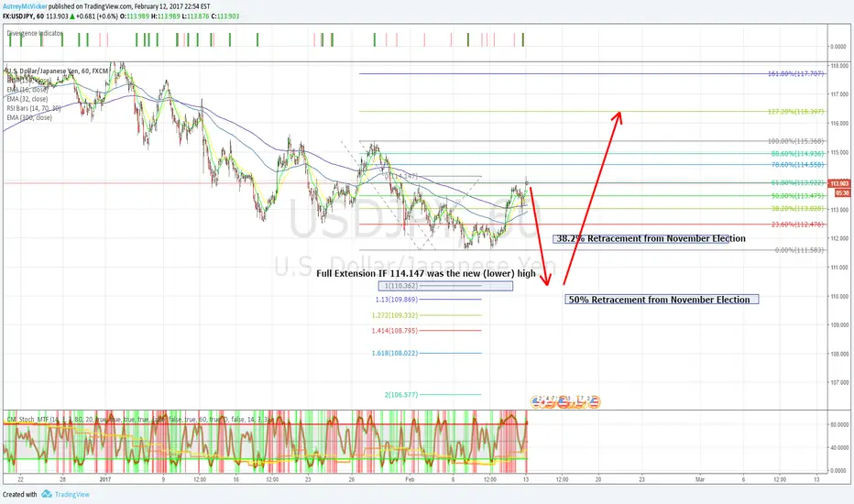Click the 88.60%(114.936) Fibonacci label
Image resolution: width=854 pixels, height=504 pixels.
coord(797,154)
